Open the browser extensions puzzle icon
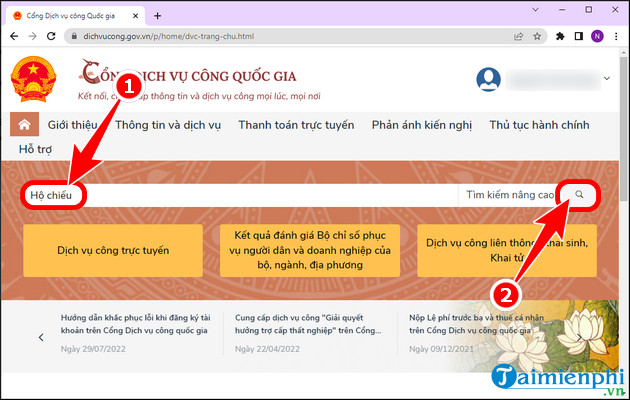The image size is (630, 400). pos(576,36)
